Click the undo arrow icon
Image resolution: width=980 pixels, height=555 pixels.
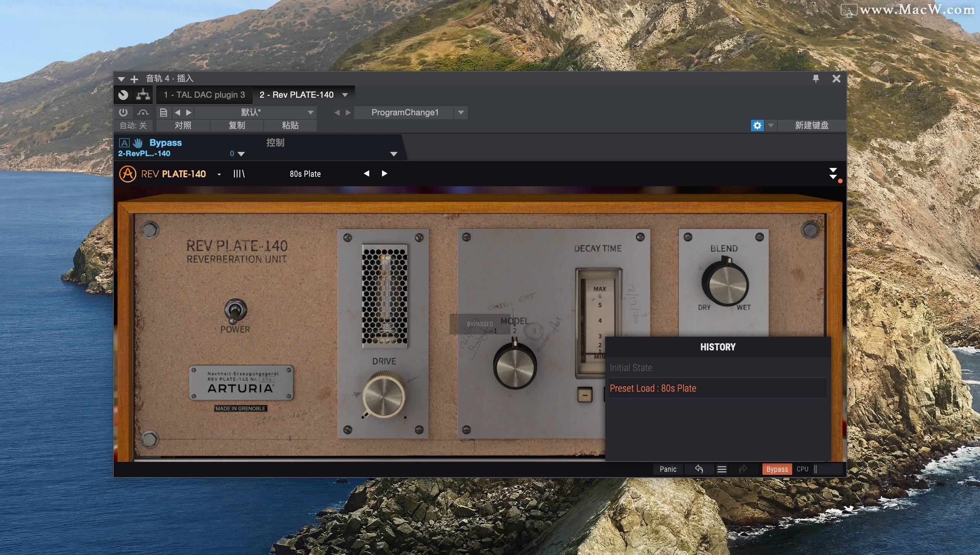coord(699,469)
